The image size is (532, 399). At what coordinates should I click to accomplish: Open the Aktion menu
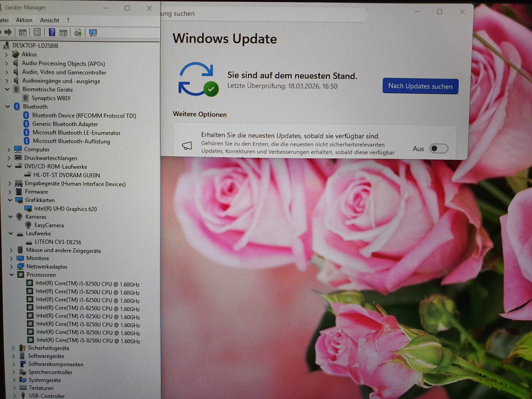pos(24,20)
